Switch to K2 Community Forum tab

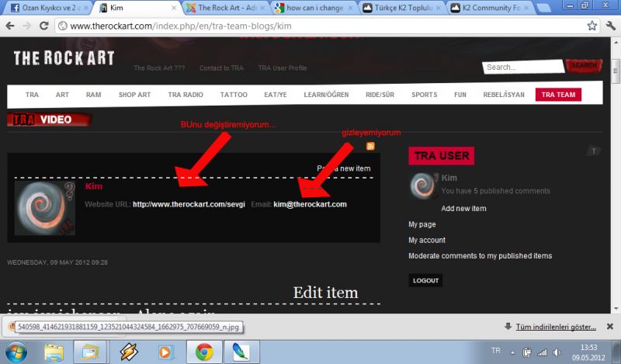click(491, 8)
